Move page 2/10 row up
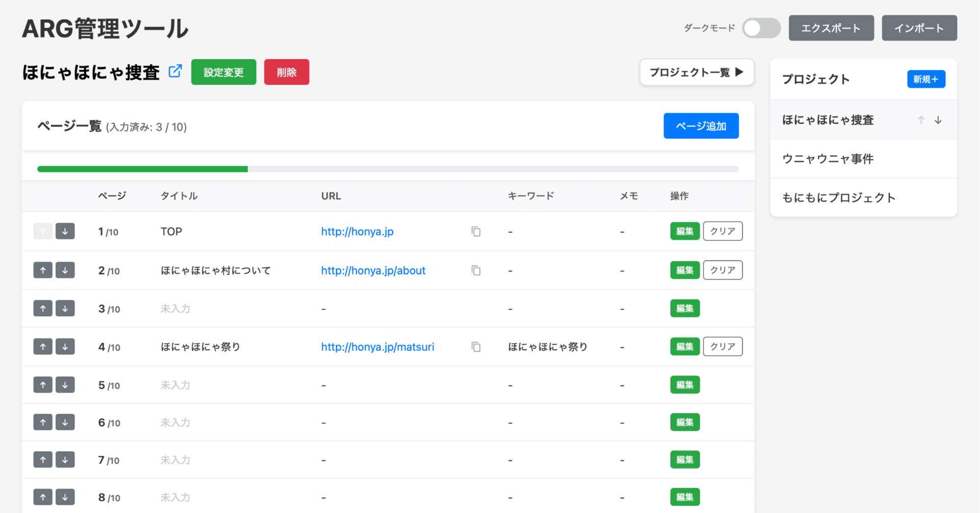This screenshot has width=980, height=513. [43, 270]
